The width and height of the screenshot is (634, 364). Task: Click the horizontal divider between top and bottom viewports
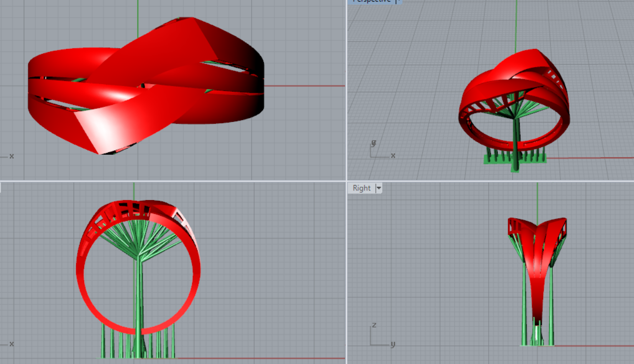[171, 180]
